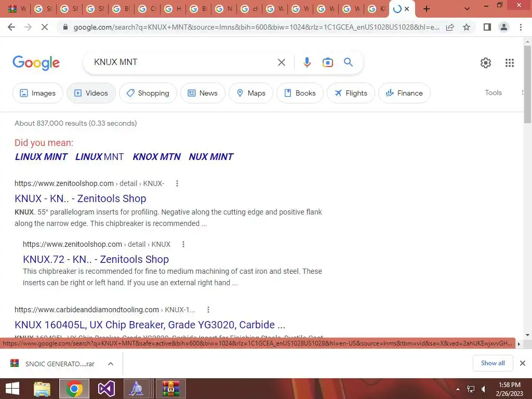Open Chrome three-dot menu
The height and width of the screenshot is (399, 532).
point(521,27)
